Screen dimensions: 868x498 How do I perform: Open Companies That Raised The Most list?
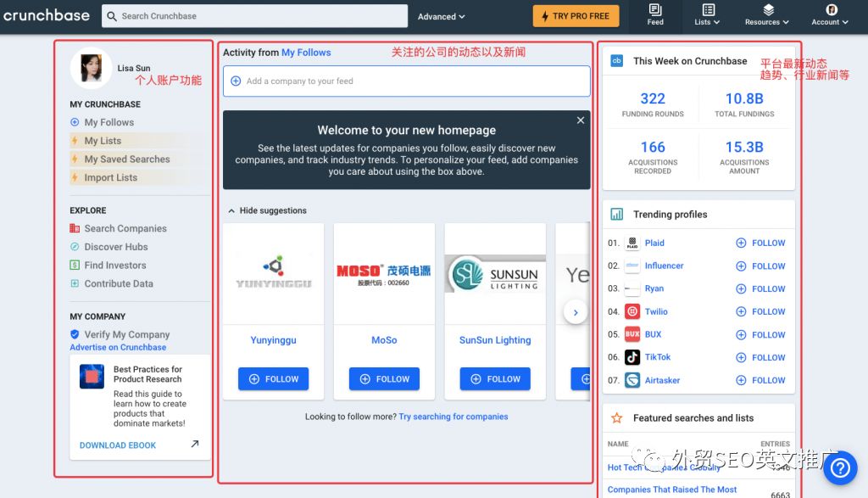(x=672, y=489)
